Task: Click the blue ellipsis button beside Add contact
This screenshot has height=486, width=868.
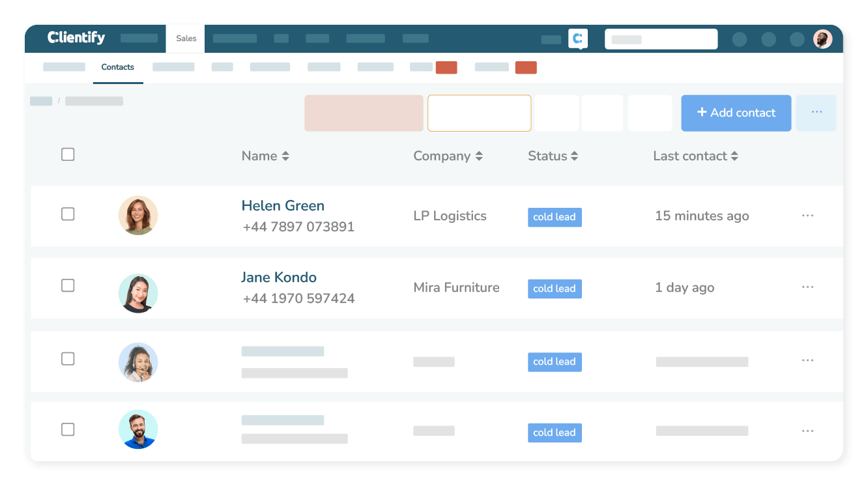Action: pos(816,113)
